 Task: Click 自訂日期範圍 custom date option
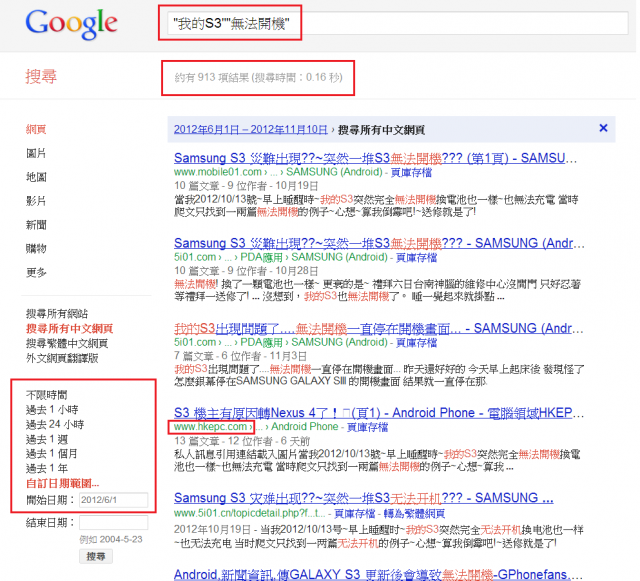62,483
